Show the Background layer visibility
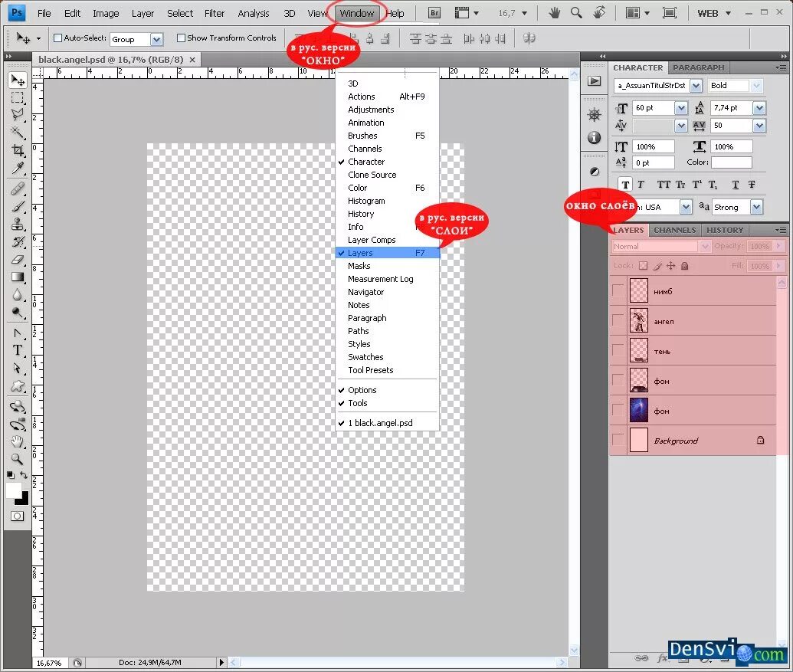Viewport: 793px width, 672px height. point(618,440)
